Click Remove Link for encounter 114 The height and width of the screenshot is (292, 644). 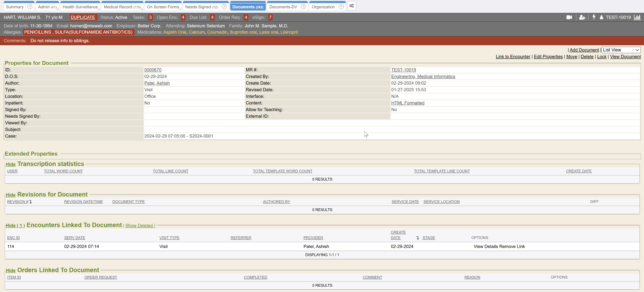512,246
